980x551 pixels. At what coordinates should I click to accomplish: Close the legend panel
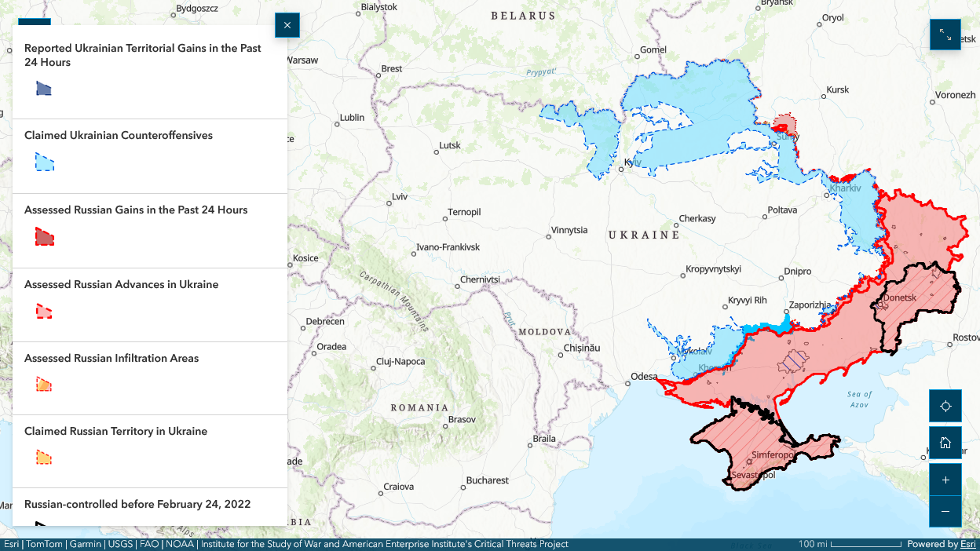(287, 25)
